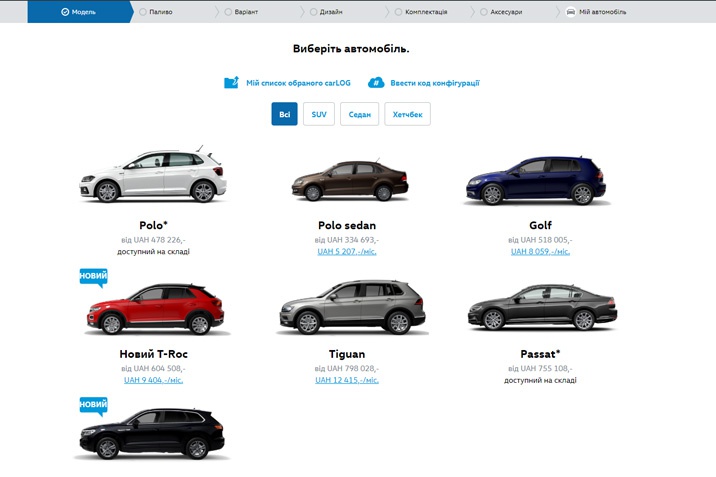Choose the white Polo car image
Viewport: 716px width, 477px height.
(x=153, y=176)
